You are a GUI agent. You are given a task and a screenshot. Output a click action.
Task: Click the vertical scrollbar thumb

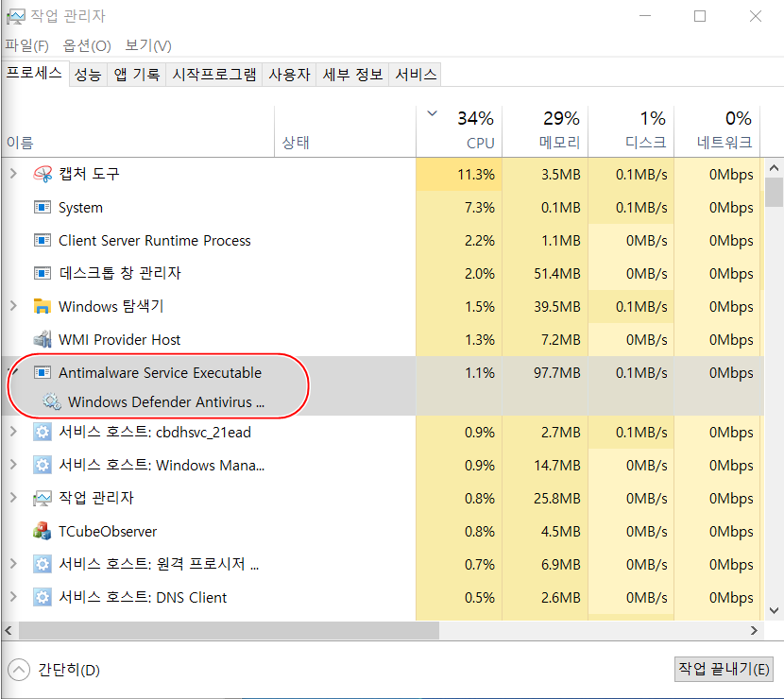click(774, 193)
